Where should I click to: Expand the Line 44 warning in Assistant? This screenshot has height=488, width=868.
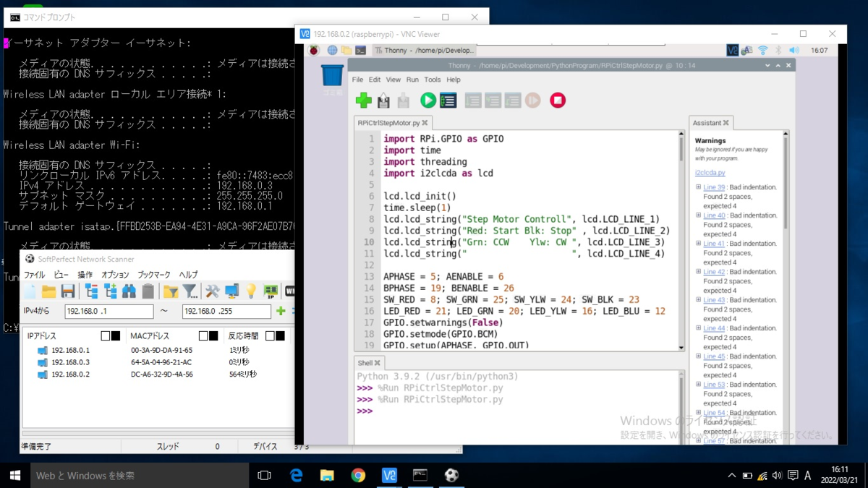(x=699, y=328)
